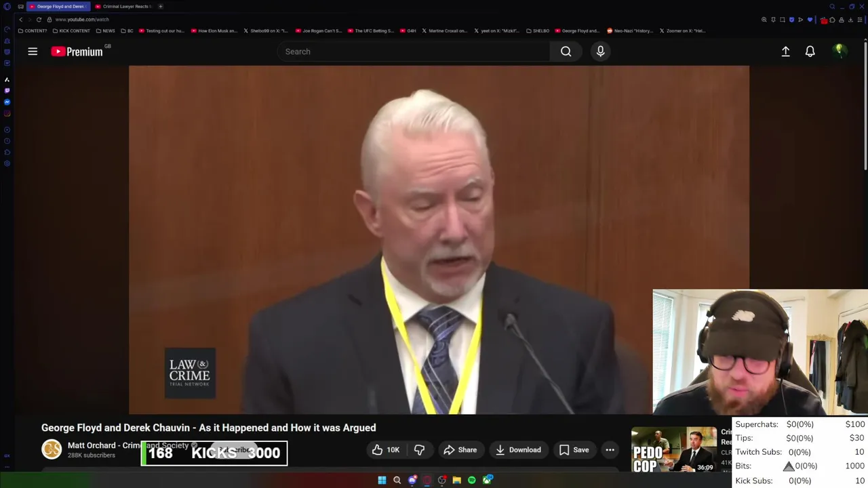The image size is (868, 488).
Task: Open Matt Orchard channel avatar
Action: point(52,449)
